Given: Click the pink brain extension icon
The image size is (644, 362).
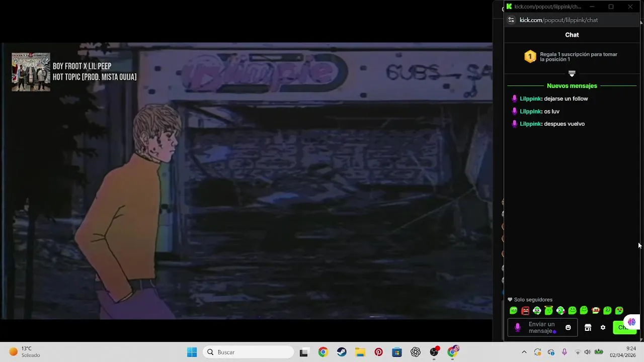Looking at the screenshot, I should click(x=631, y=322).
